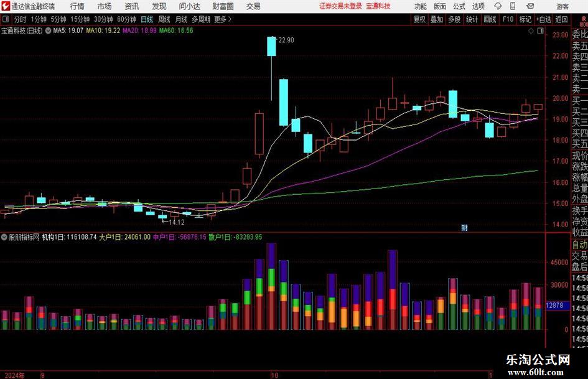This screenshot has width=588, height=379.
Task: Click the MA60: 16.56 indicator label
Action: point(176,30)
